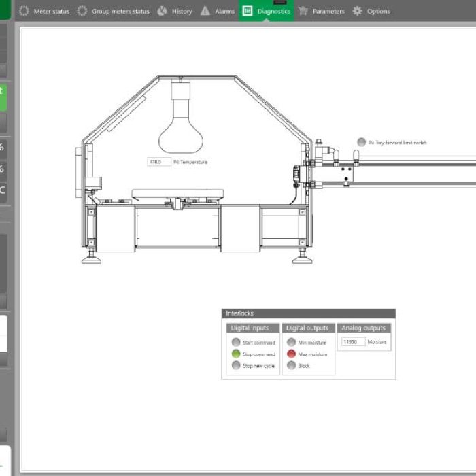
Task: Click the Group meters status icon
Action: (82, 11)
